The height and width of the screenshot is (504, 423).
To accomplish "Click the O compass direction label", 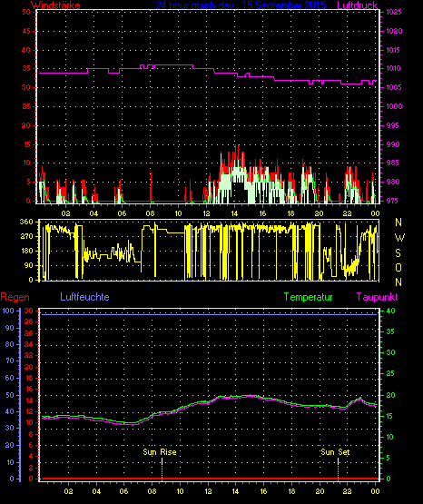I will click(398, 267).
